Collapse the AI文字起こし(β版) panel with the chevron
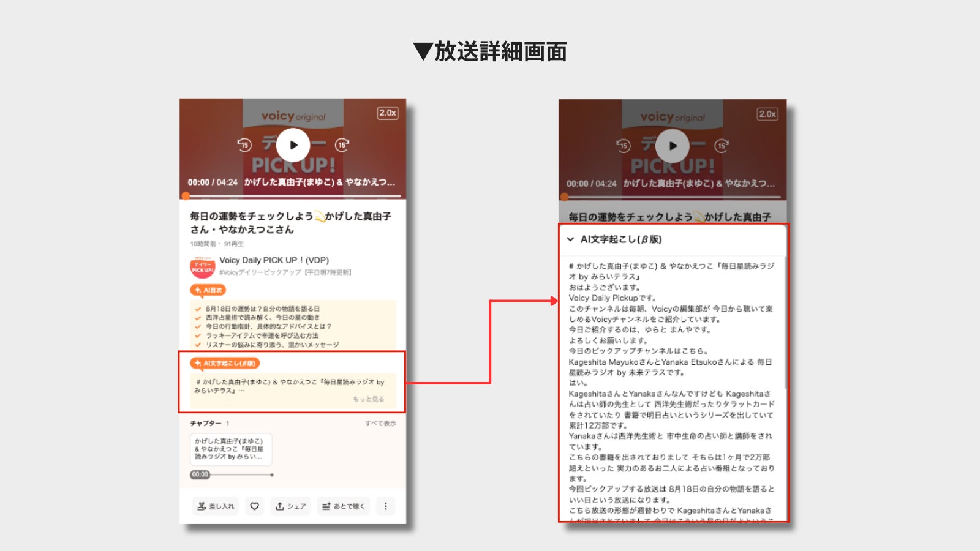The height and width of the screenshot is (551, 980). coord(570,239)
